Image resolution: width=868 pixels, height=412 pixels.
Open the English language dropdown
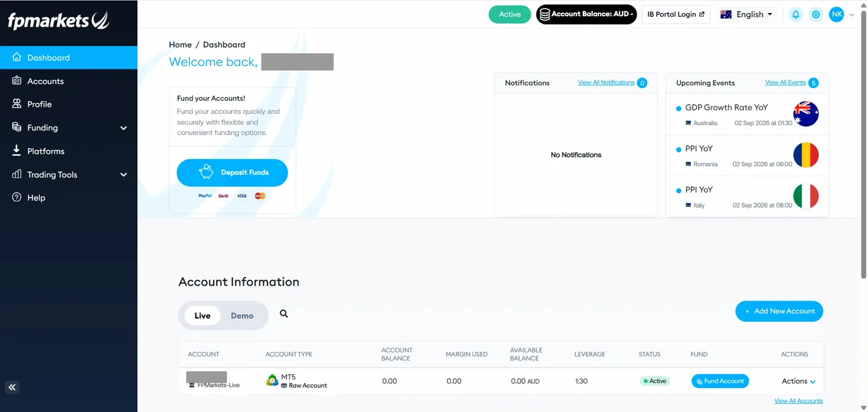(746, 14)
